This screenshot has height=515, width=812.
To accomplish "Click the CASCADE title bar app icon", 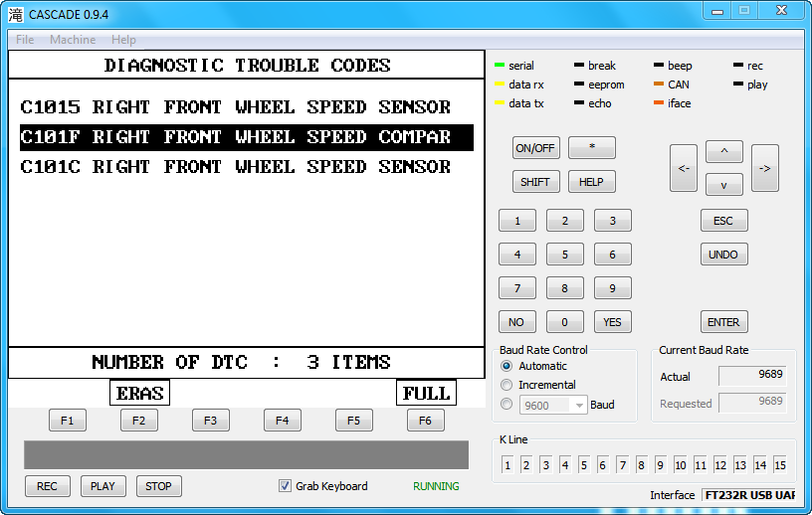I will [16, 15].
